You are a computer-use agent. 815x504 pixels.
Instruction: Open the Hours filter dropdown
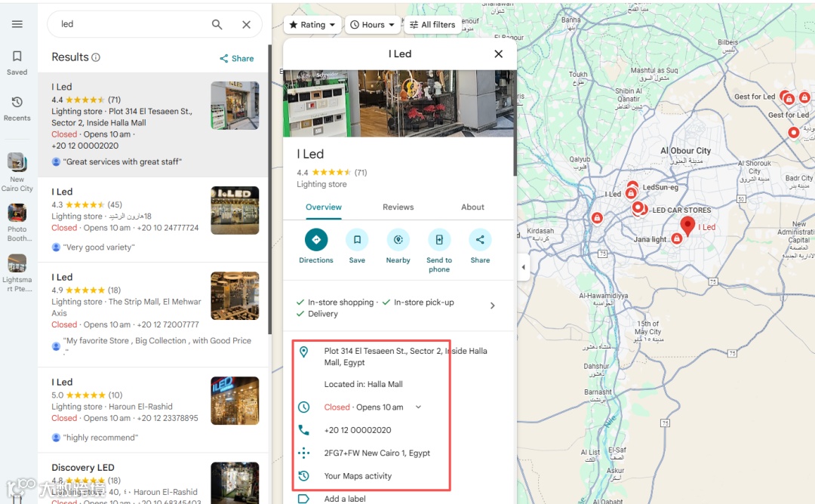point(372,24)
